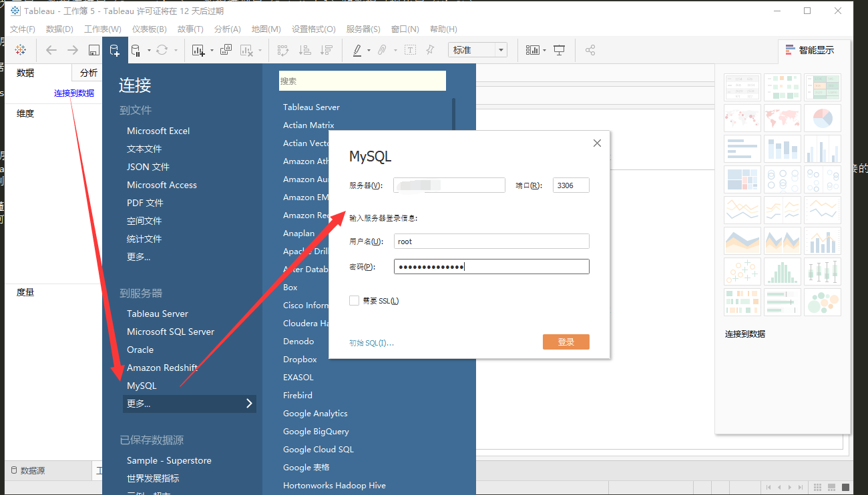Screen dimensions: 868x495
Task: Select the histogram thumbnail in Show Me
Action: tap(783, 272)
